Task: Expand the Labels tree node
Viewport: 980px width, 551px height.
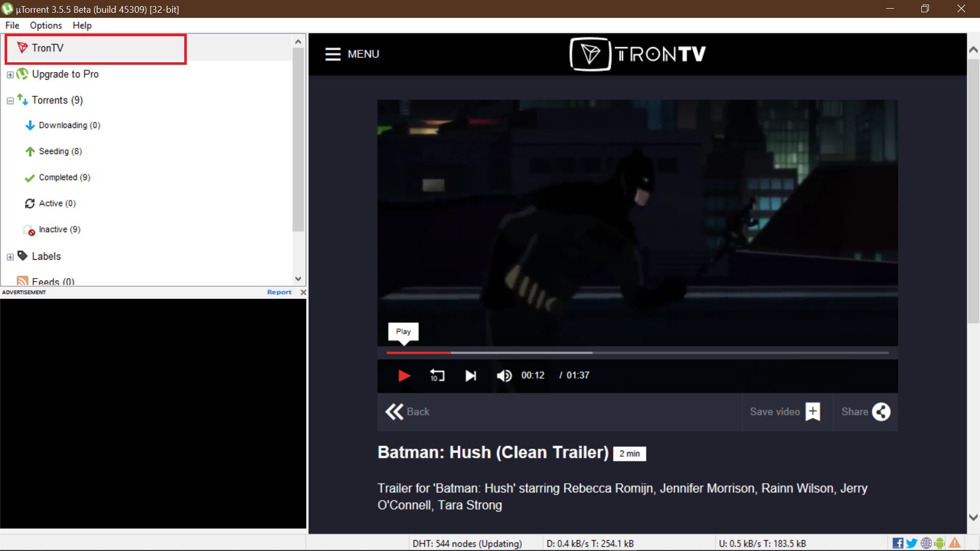Action: pos(10,257)
